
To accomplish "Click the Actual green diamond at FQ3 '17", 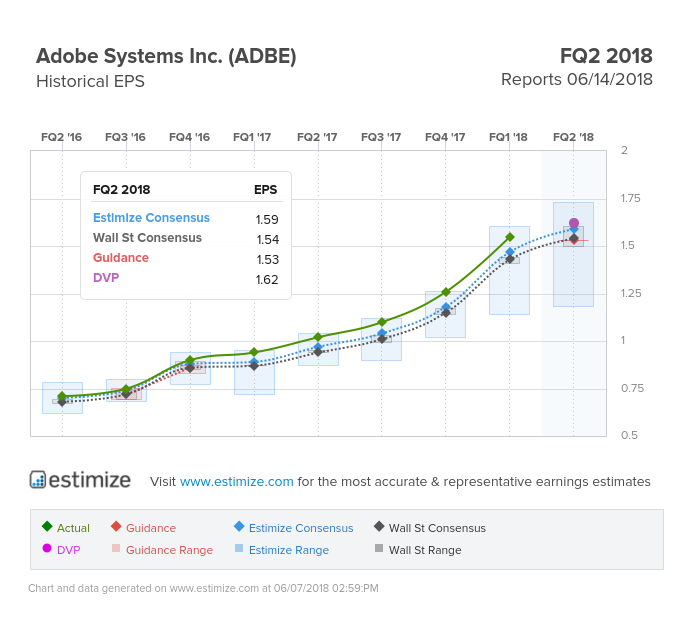I will coord(382,322).
